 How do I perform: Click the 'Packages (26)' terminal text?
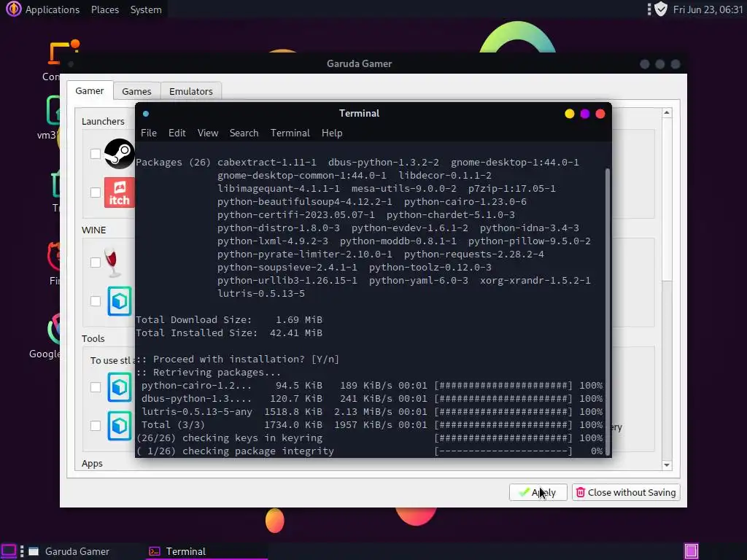click(x=174, y=163)
